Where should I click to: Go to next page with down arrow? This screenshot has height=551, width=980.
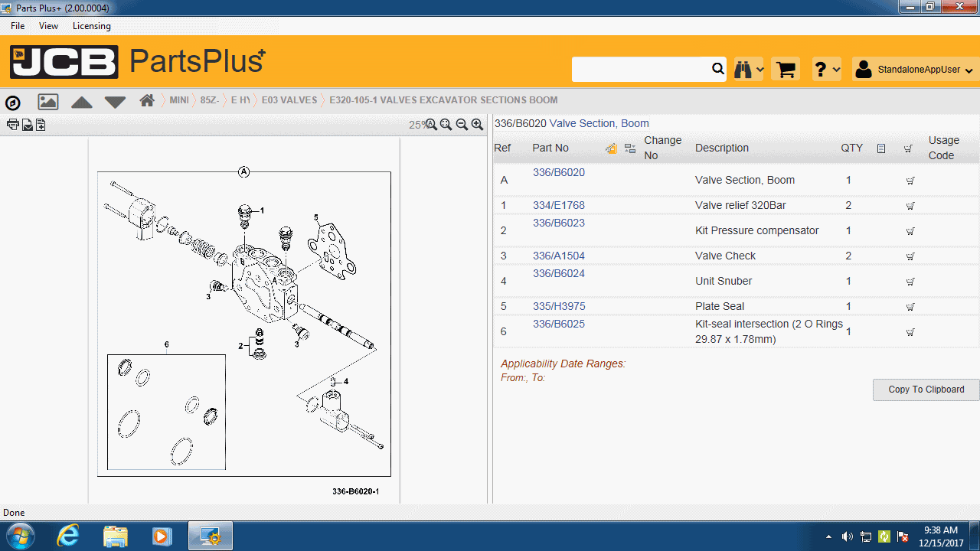coord(115,102)
